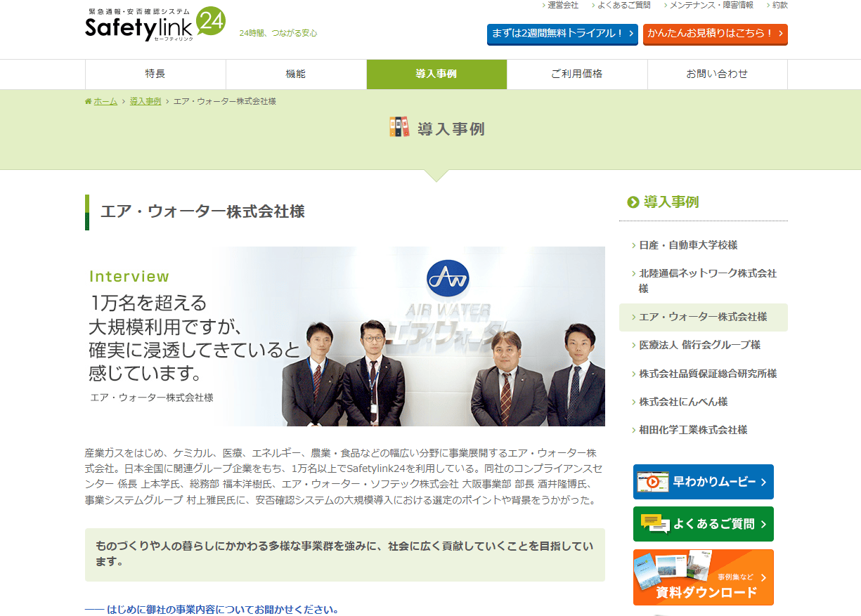Click the movie play icon on 早わかりムービー
The height and width of the screenshot is (616, 861).
(x=653, y=482)
